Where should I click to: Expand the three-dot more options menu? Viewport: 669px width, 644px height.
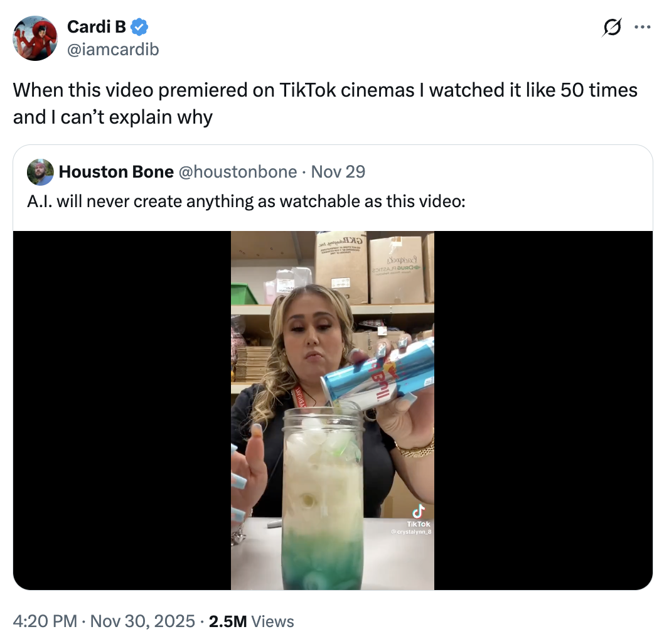coord(643,27)
